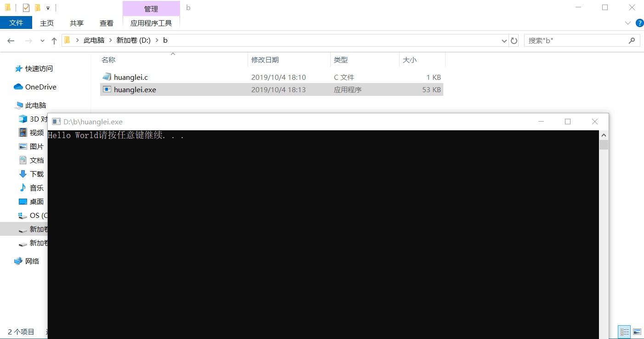Go up one folder with the Up arrow
644x339 pixels.
[x=54, y=41]
